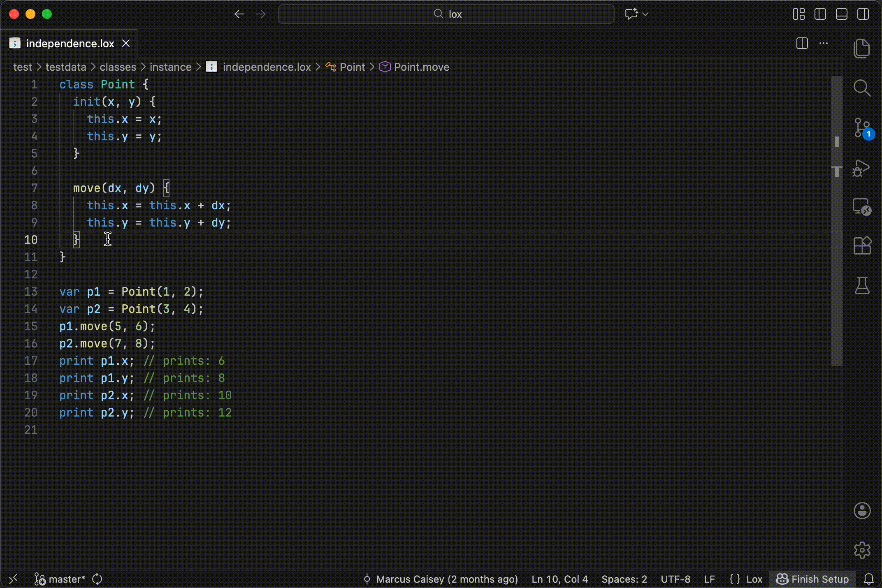Open the Search view in activity bar

click(862, 88)
